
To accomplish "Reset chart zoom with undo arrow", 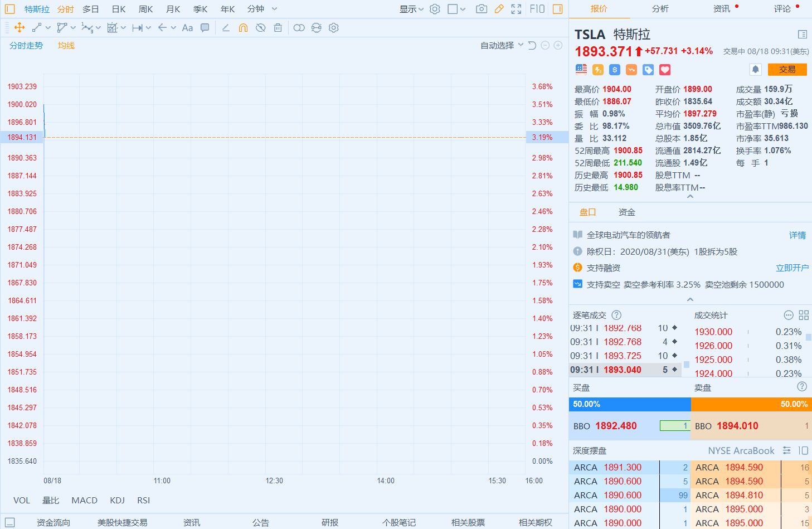I will click(x=532, y=45).
